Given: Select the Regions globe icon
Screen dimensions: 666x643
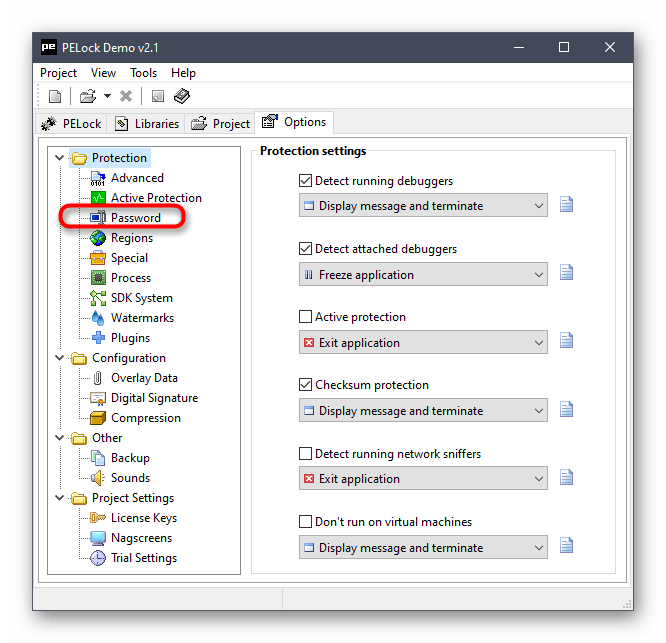Looking at the screenshot, I should 98,238.
